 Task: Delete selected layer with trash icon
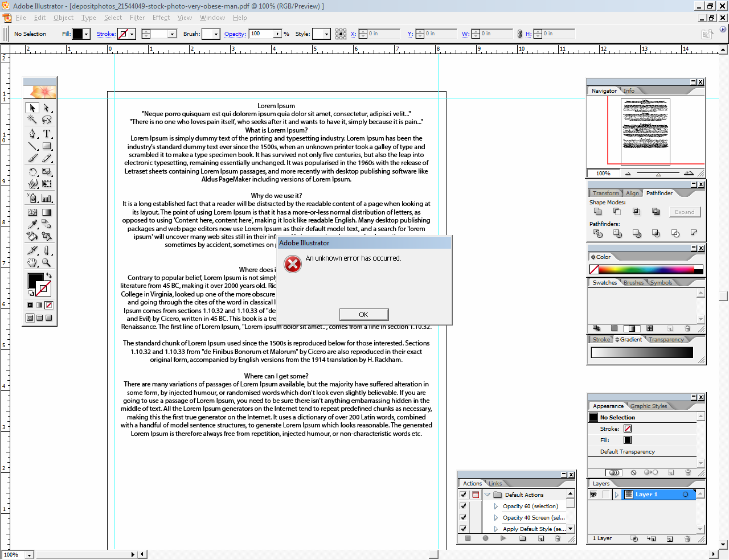point(687,538)
